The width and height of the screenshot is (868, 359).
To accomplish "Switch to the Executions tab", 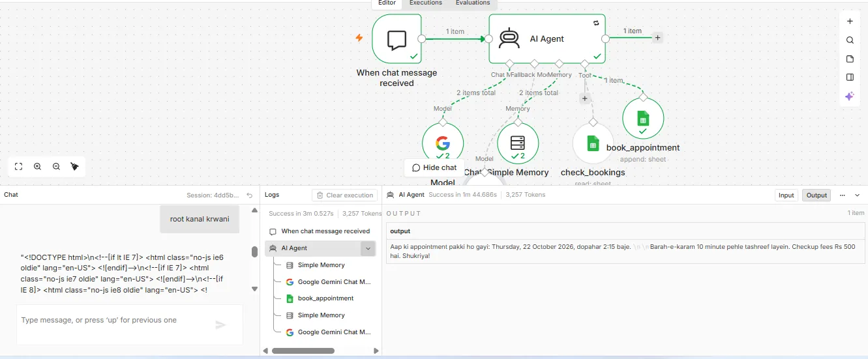I will point(426,3).
